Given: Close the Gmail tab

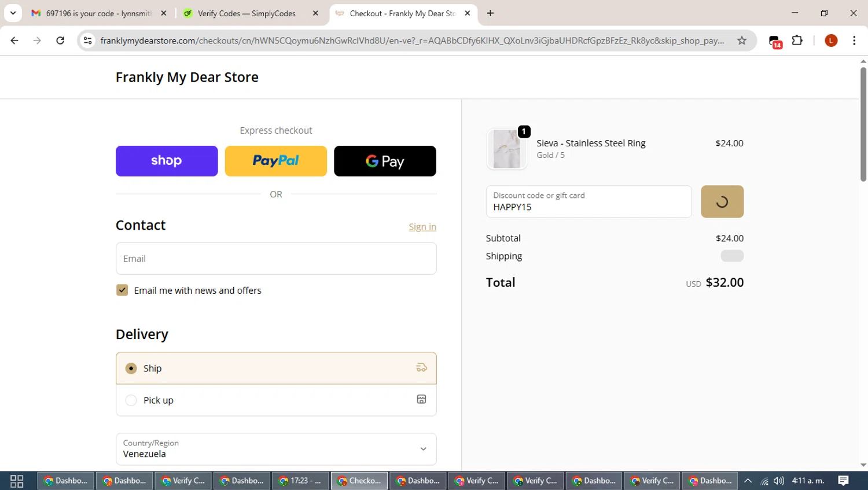Looking at the screenshot, I should [164, 13].
